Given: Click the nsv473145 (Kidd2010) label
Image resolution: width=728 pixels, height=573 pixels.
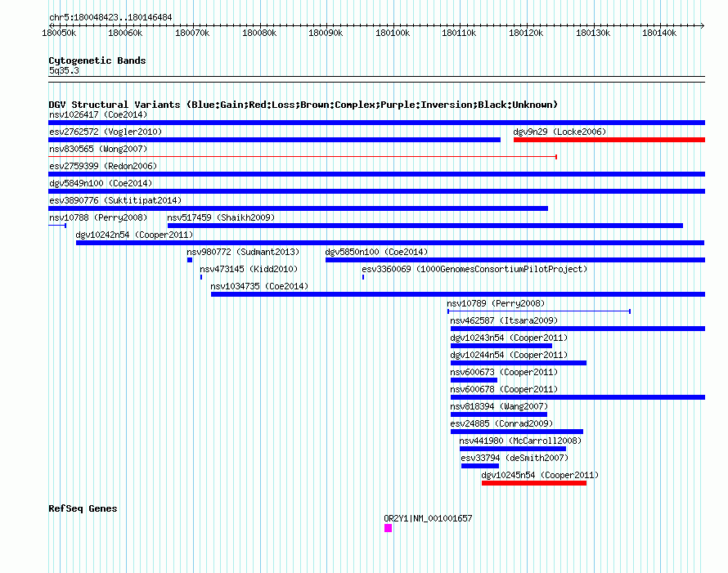Looking at the screenshot, I should (x=249, y=269).
